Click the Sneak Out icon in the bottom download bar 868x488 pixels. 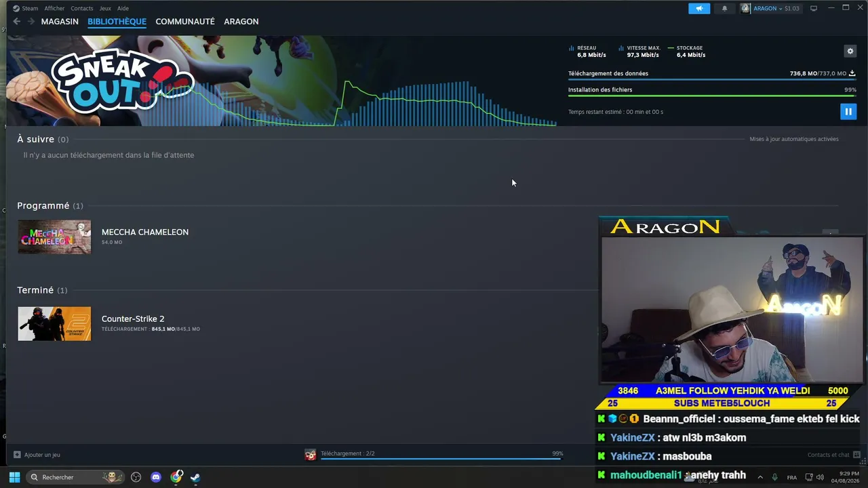click(310, 455)
